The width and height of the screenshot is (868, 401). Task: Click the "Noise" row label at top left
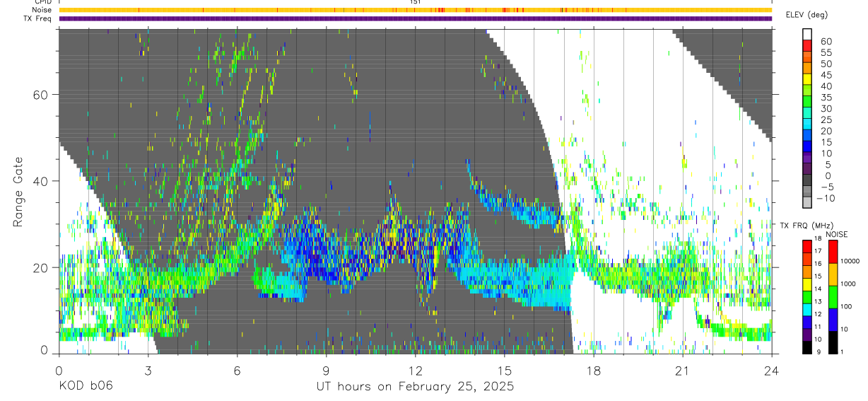click(x=42, y=10)
